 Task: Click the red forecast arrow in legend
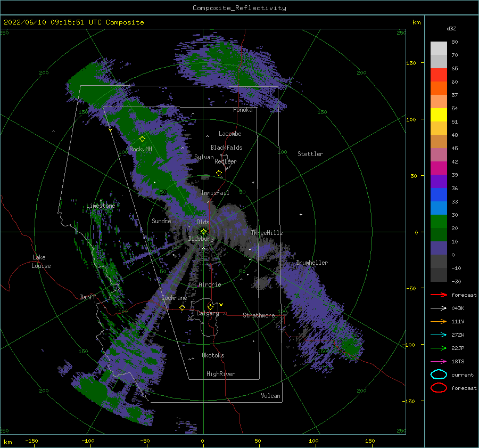click(x=439, y=295)
